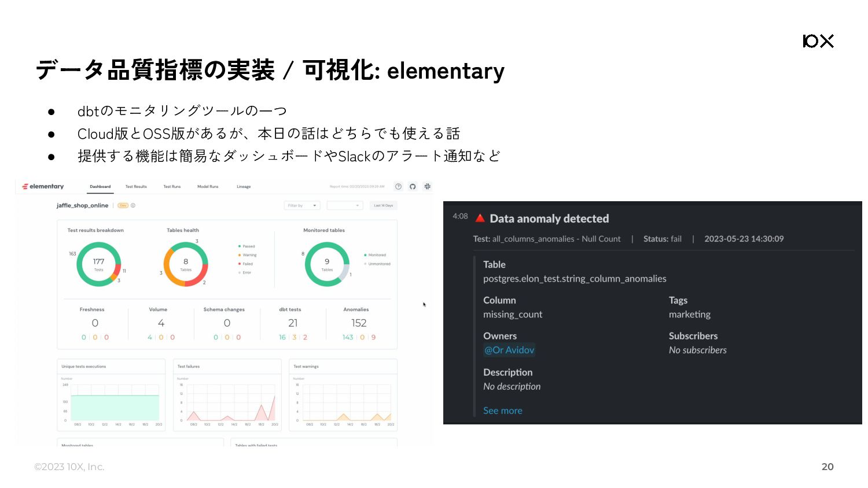The width and height of the screenshot is (868, 488).
Task: Click the 4:08 message time
Action: pyautogui.click(x=460, y=216)
